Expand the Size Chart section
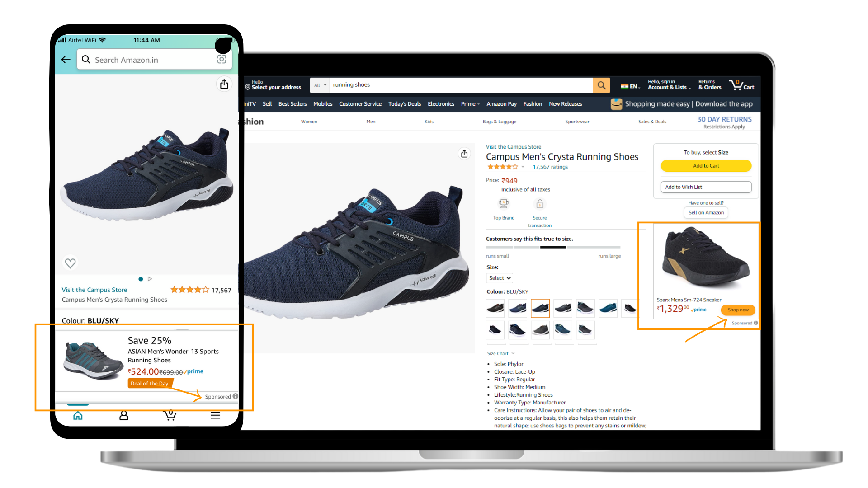Image resolution: width=868 pixels, height=488 pixels. [501, 353]
